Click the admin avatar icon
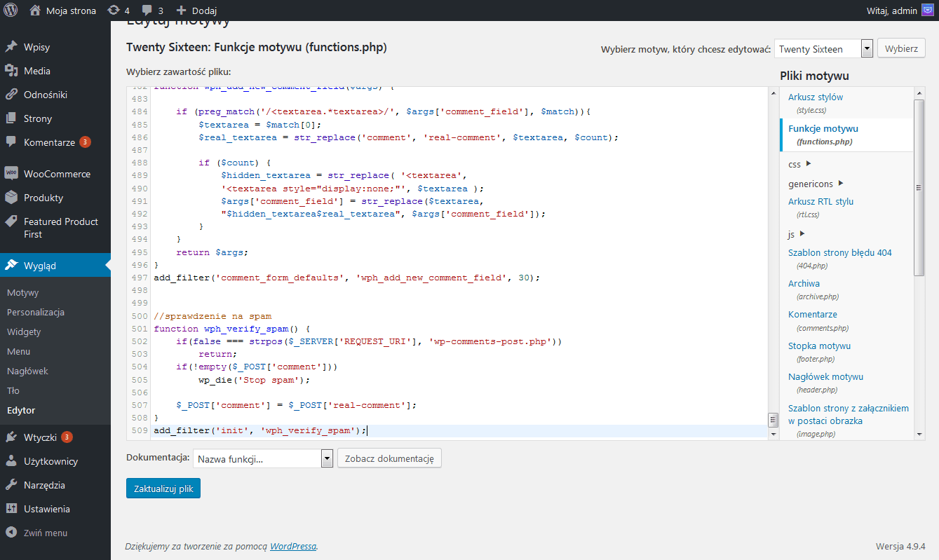This screenshot has width=939, height=560. coord(926,11)
